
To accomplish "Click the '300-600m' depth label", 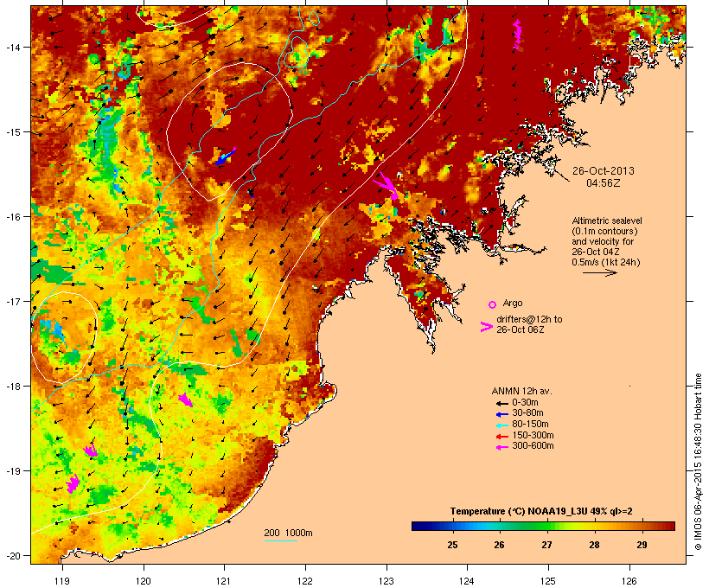I will tap(533, 446).
